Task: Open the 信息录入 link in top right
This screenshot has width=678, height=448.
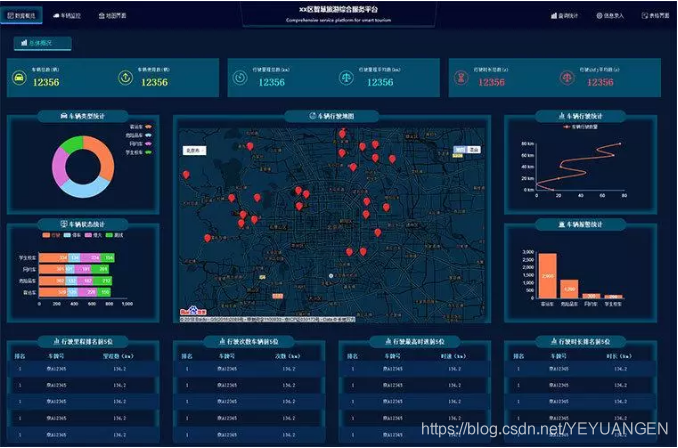Action: coord(610,16)
